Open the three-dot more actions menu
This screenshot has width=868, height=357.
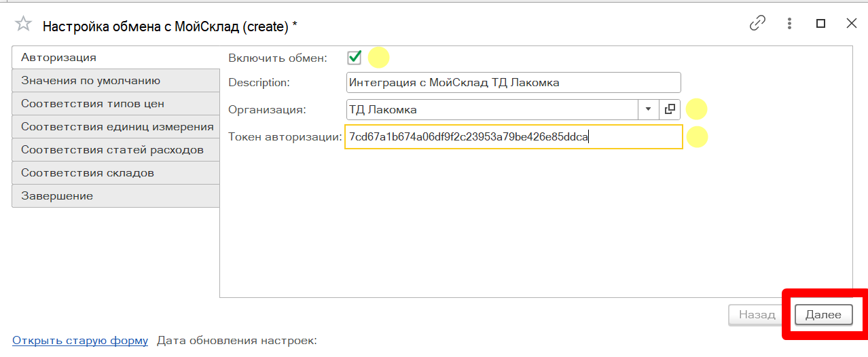point(789,24)
